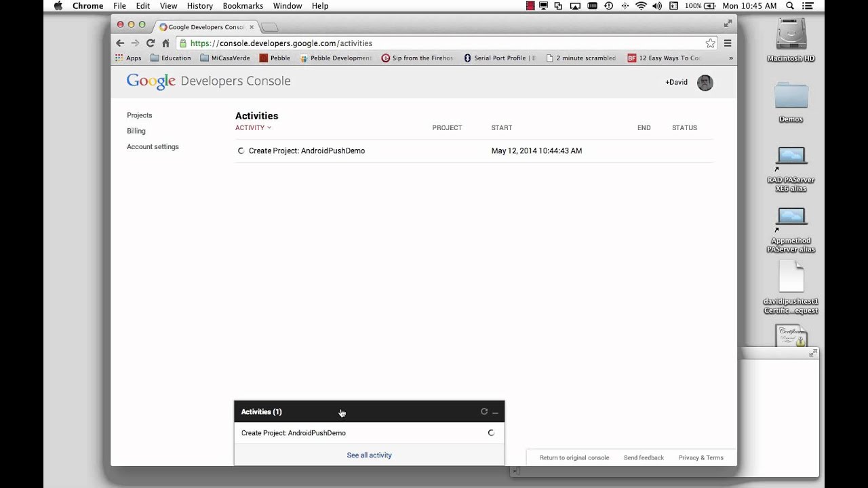
Task: Open Account settings in the sidebar
Action: (x=153, y=146)
